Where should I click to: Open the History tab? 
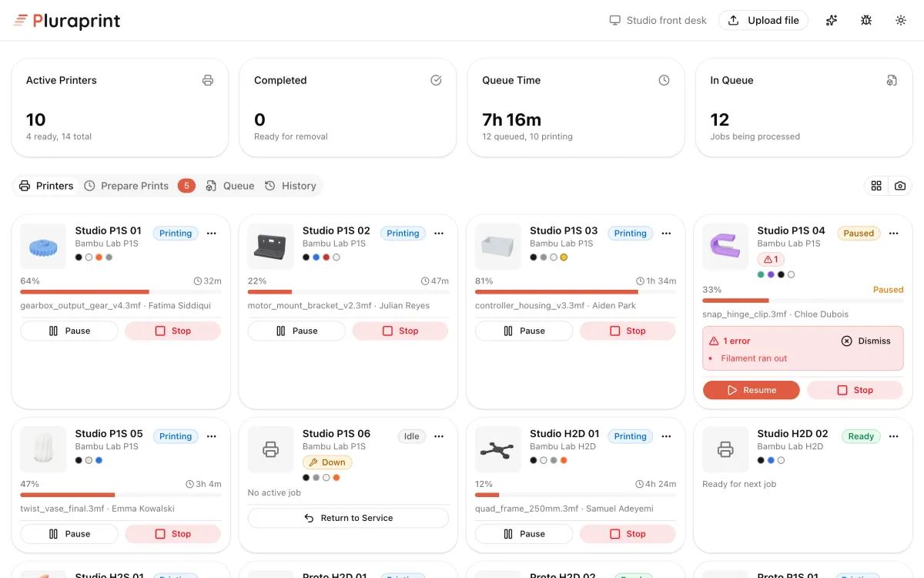pyautogui.click(x=290, y=186)
